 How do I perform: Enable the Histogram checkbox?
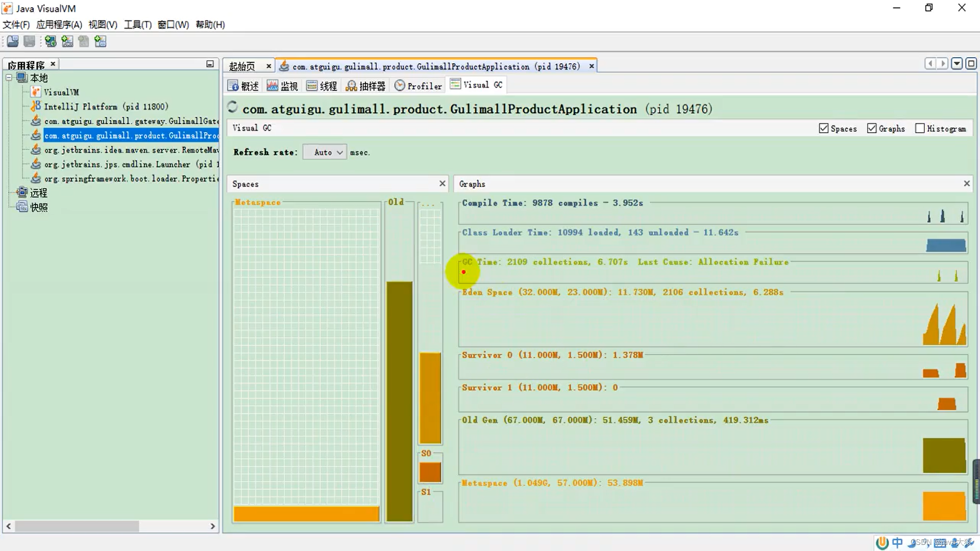920,128
